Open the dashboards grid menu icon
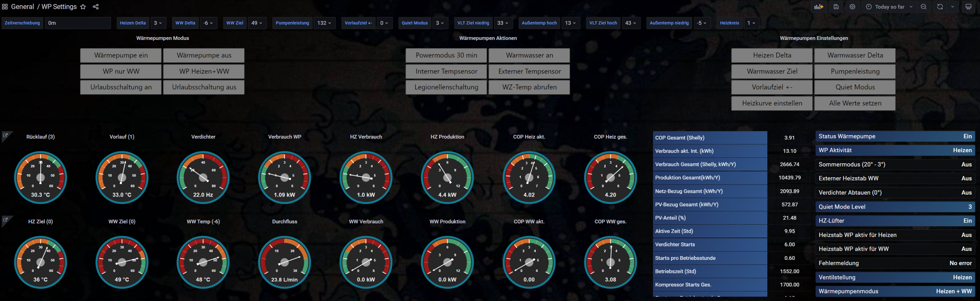 5,7
